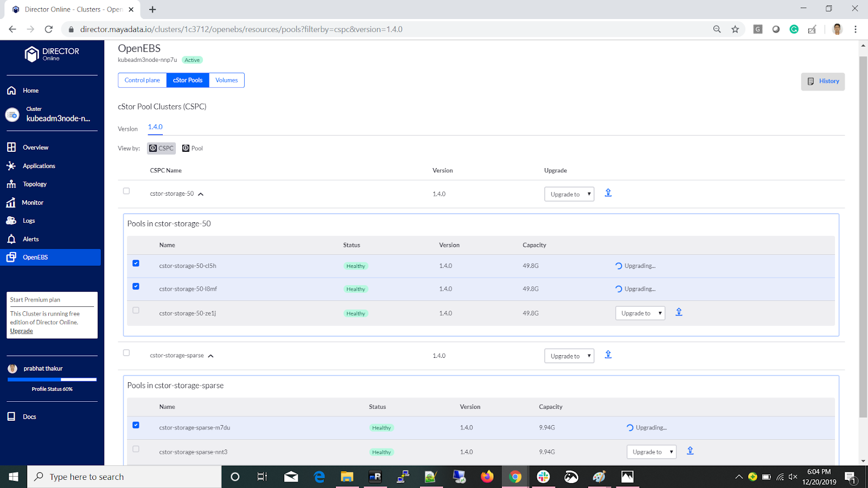Click the cstor-storage-50-cl5h pool name
Image resolution: width=868 pixels, height=488 pixels.
point(188,266)
